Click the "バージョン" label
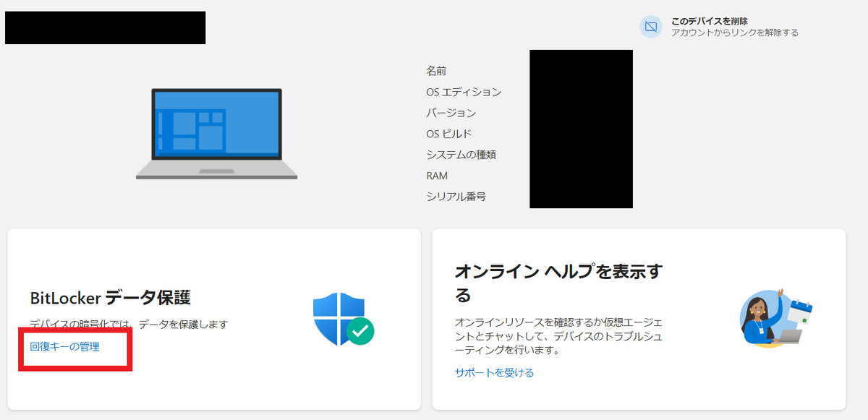 pyautogui.click(x=451, y=113)
